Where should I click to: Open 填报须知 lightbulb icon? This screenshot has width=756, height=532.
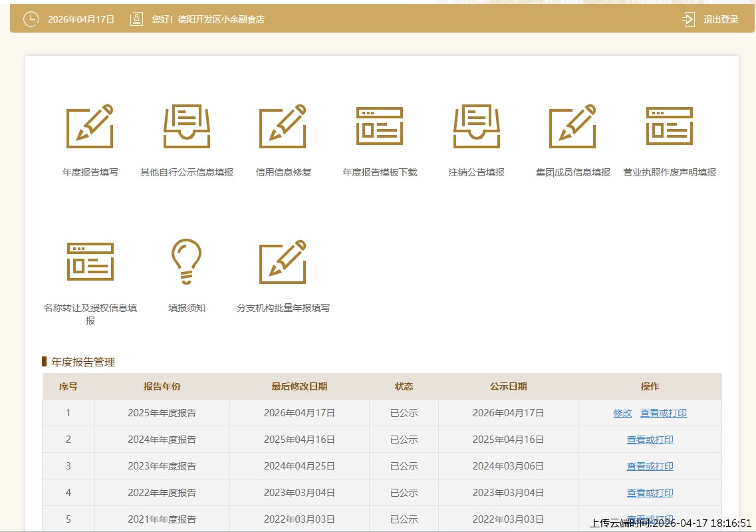point(187,261)
